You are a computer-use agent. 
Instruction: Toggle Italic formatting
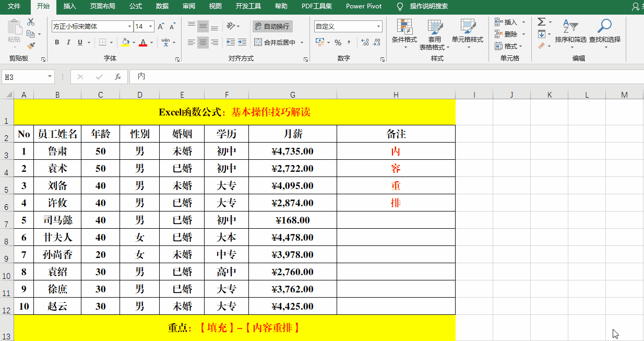(x=68, y=42)
